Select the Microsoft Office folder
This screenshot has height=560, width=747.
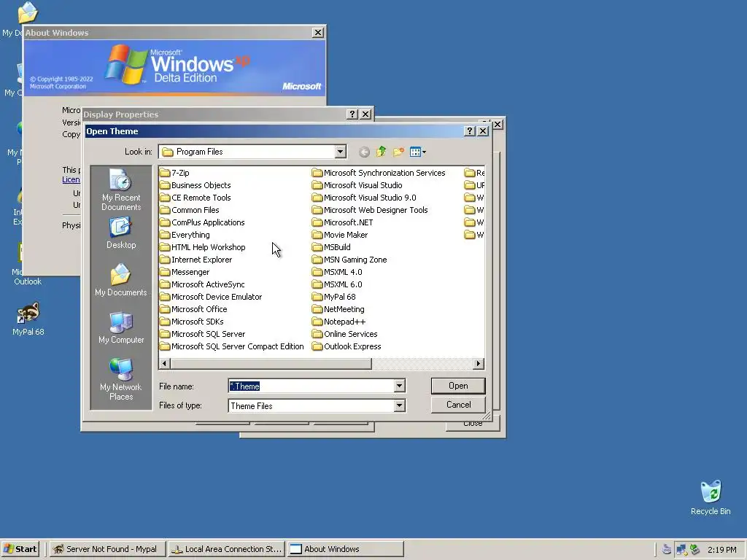tap(193, 309)
